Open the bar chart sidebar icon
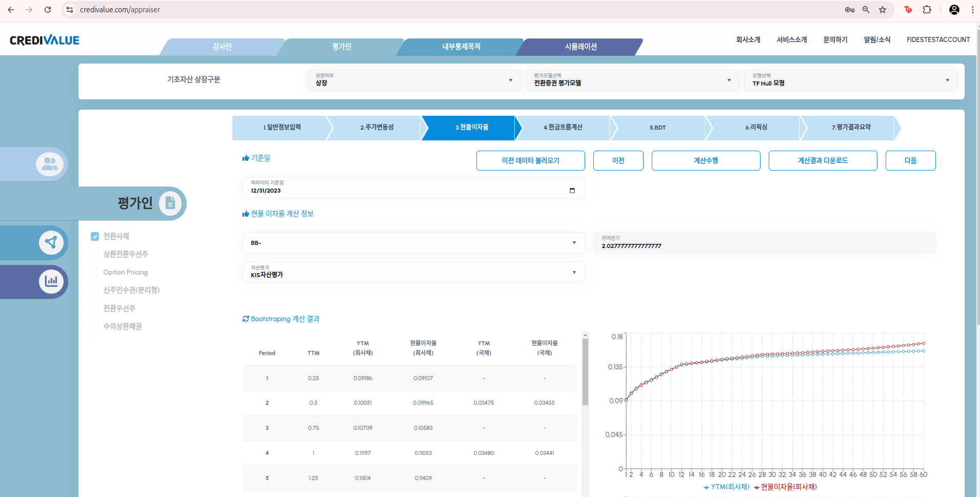The width and height of the screenshot is (980, 497). [x=51, y=281]
